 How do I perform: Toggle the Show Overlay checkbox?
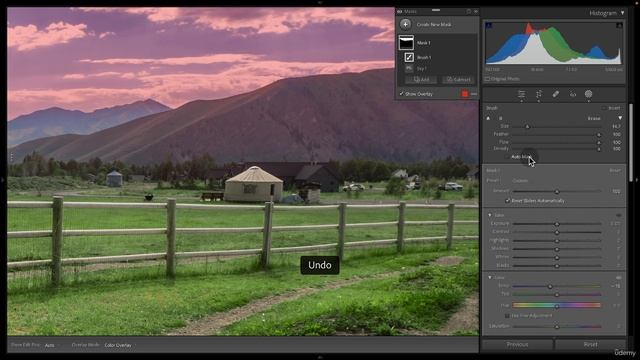coord(402,94)
